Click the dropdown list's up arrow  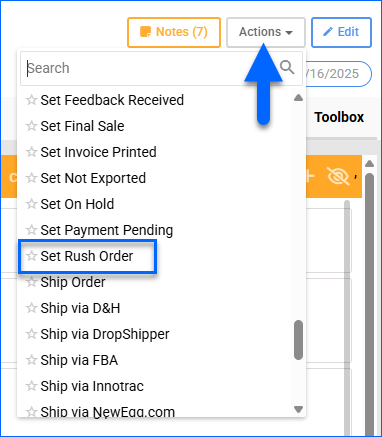[299, 98]
